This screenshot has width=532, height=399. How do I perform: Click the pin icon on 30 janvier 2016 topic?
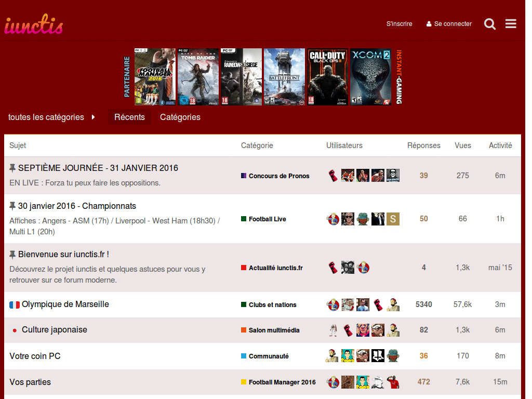click(x=12, y=206)
